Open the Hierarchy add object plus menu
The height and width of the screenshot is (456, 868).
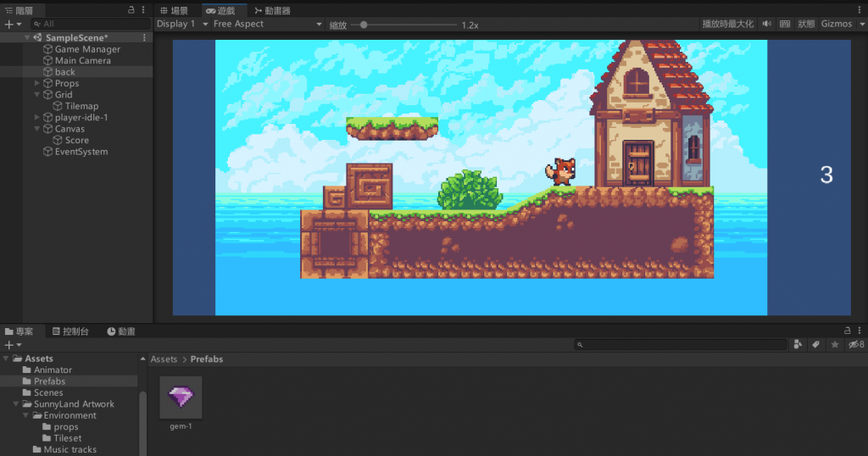pos(12,25)
